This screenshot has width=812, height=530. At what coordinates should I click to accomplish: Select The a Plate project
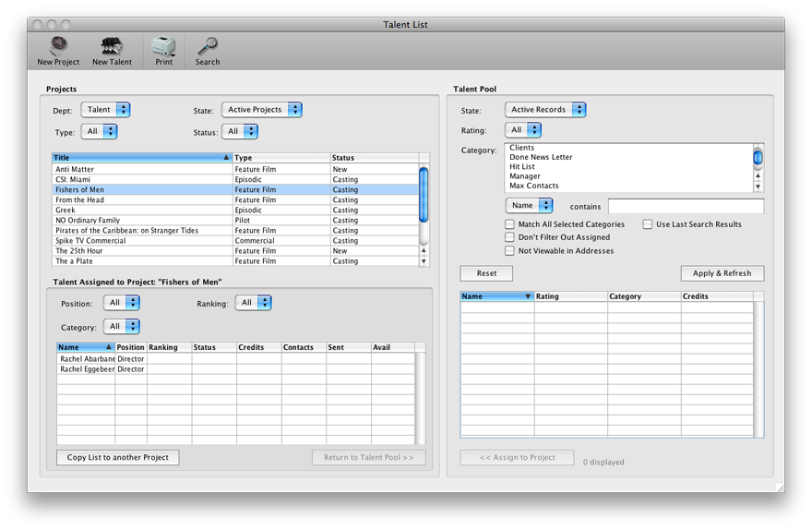point(235,261)
